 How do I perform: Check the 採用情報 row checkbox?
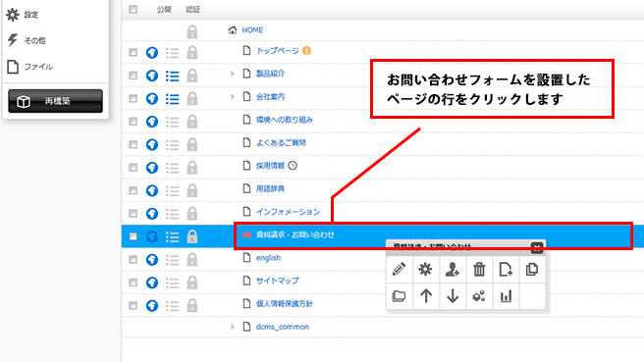click(x=134, y=168)
